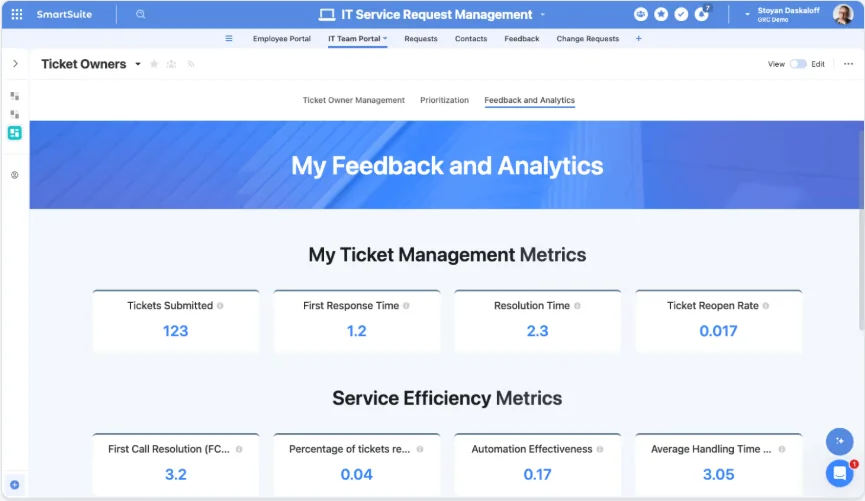
Task: Click blue plus button at sidebar bottom
Action: coord(15,484)
